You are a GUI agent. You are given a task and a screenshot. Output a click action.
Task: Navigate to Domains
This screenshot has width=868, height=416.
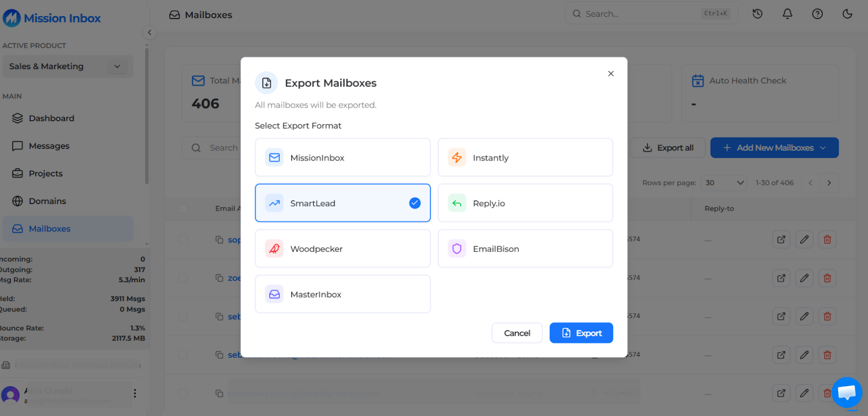(x=68, y=201)
